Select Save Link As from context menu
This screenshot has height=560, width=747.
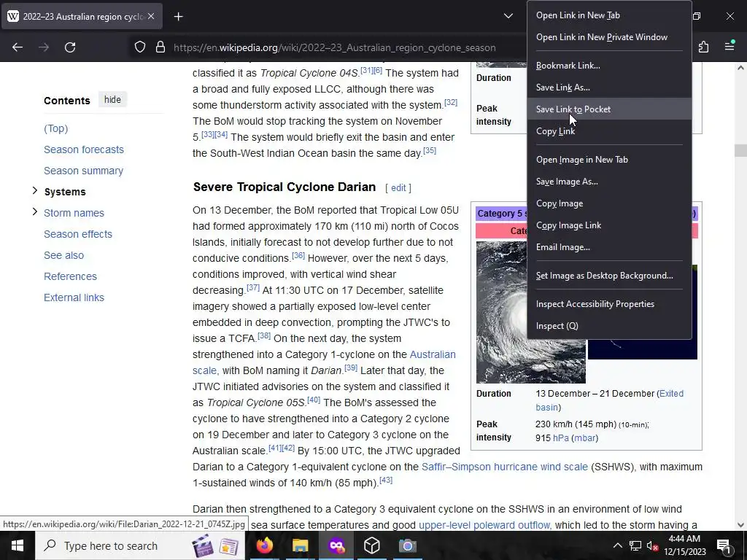click(609, 87)
